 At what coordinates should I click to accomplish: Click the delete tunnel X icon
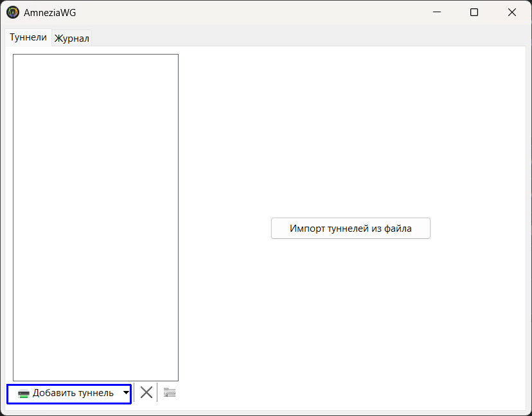[146, 393]
